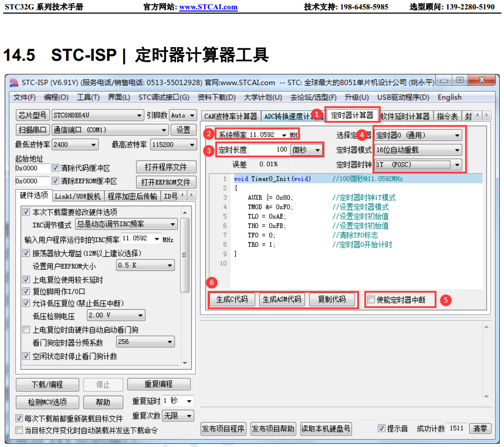Viewport: 504px width, 447px height.
Task: Click the 检测MCU选项 button
Action: (47, 402)
